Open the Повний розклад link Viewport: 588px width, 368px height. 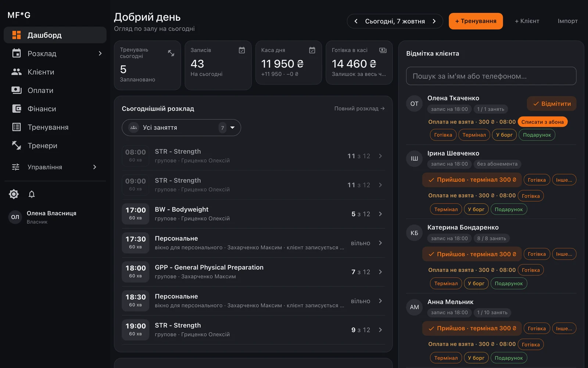(359, 109)
